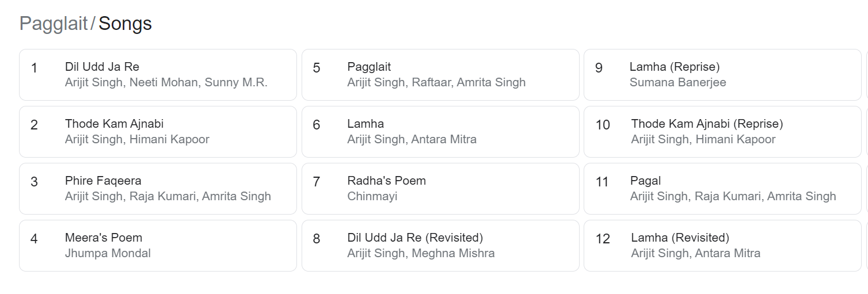Click track number 12 beside Lamha (Revisited)
868x294 pixels.
[602, 239]
